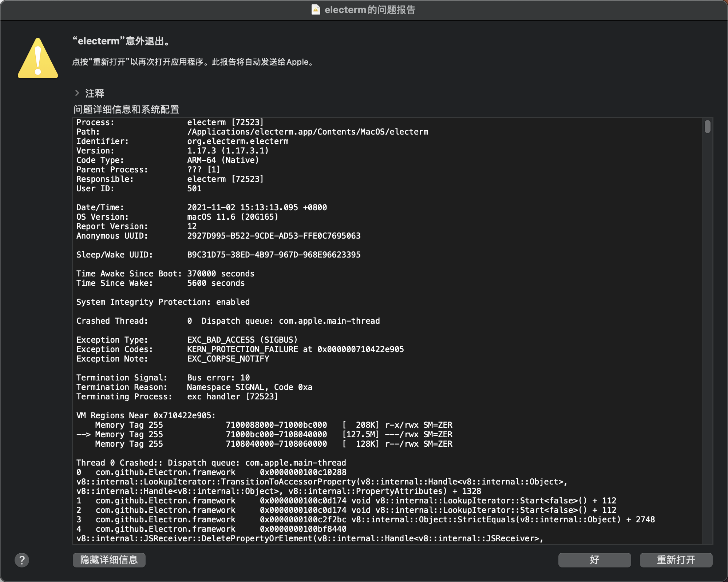Click the window title electerm的问题报告

click(x=369, y=10)
